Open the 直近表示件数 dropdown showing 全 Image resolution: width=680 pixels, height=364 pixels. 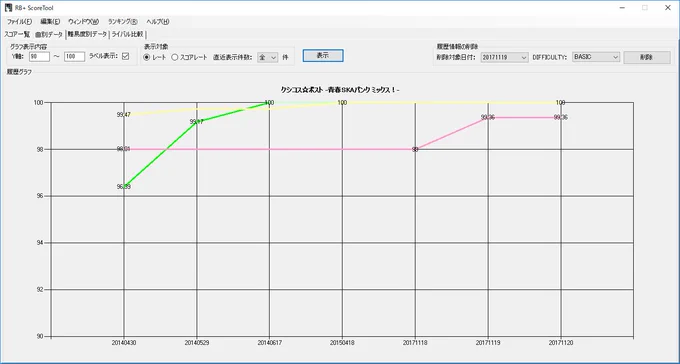[268, 57]
